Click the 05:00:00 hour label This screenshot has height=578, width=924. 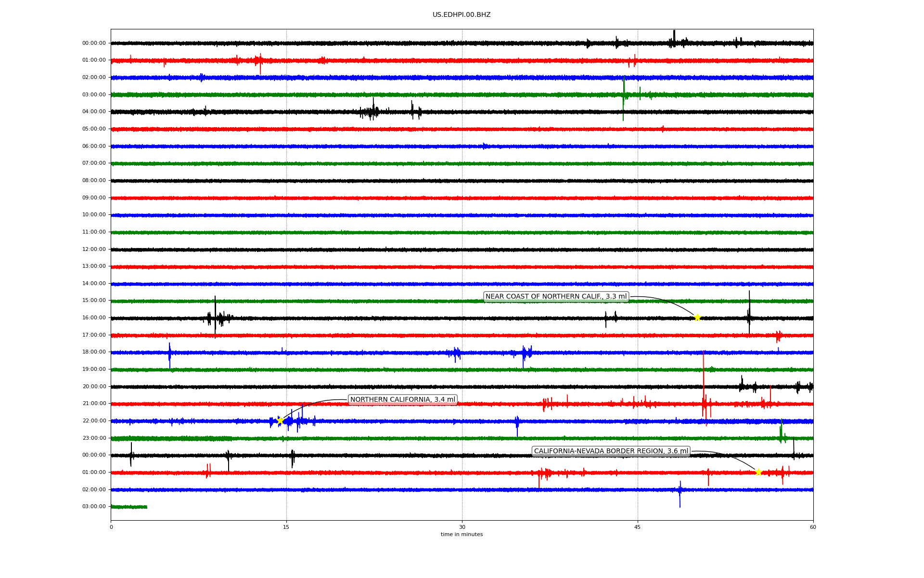[94, 129]
